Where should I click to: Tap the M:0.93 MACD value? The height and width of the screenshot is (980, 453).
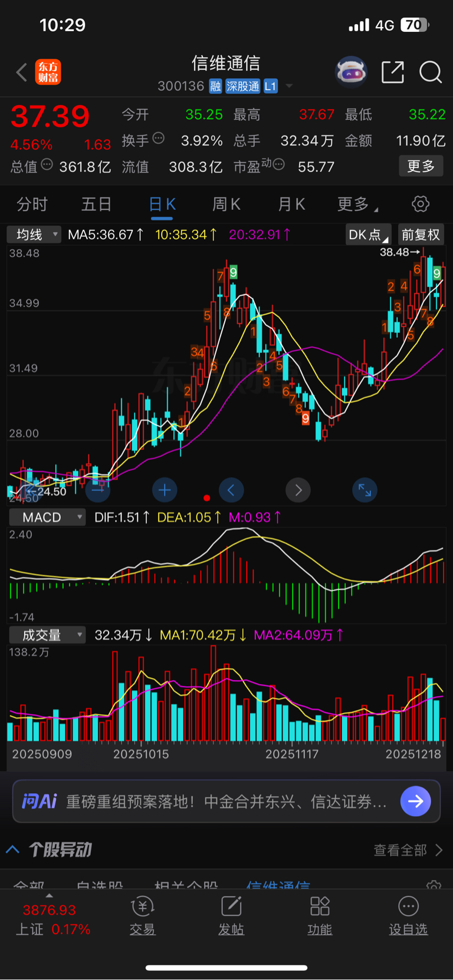click(x=255, y=517)
